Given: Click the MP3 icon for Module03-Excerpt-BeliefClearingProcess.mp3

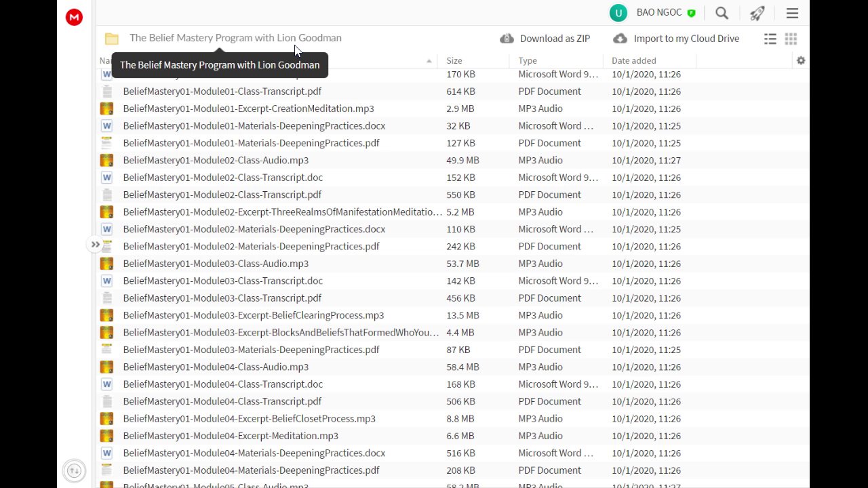Looking at the screenshot, I should click(x=106, y=315).
